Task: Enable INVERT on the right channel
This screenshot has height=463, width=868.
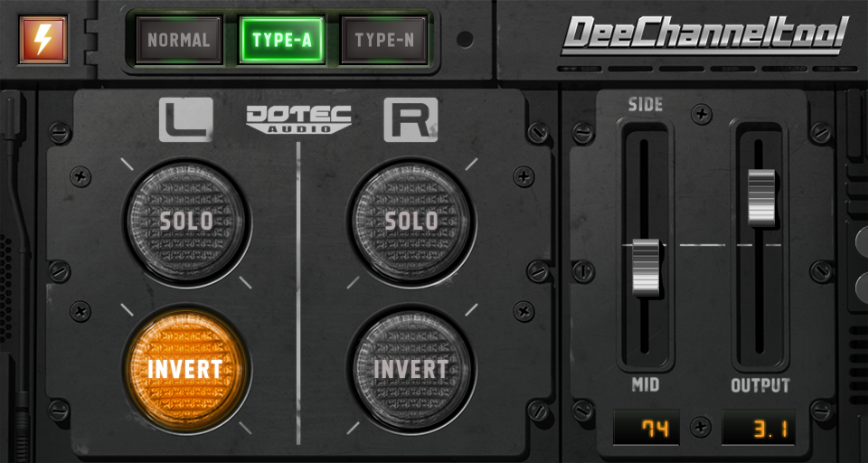Action: [x=411, y=369]
